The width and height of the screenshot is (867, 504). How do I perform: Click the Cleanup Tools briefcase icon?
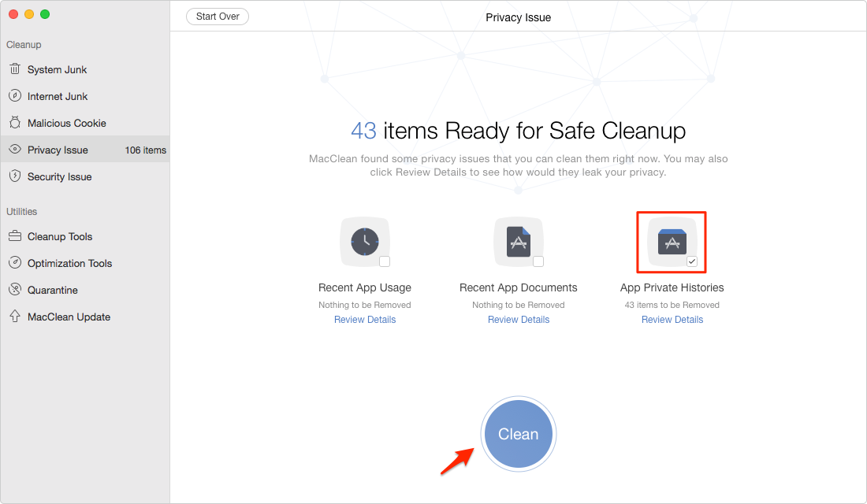point(14,236)
